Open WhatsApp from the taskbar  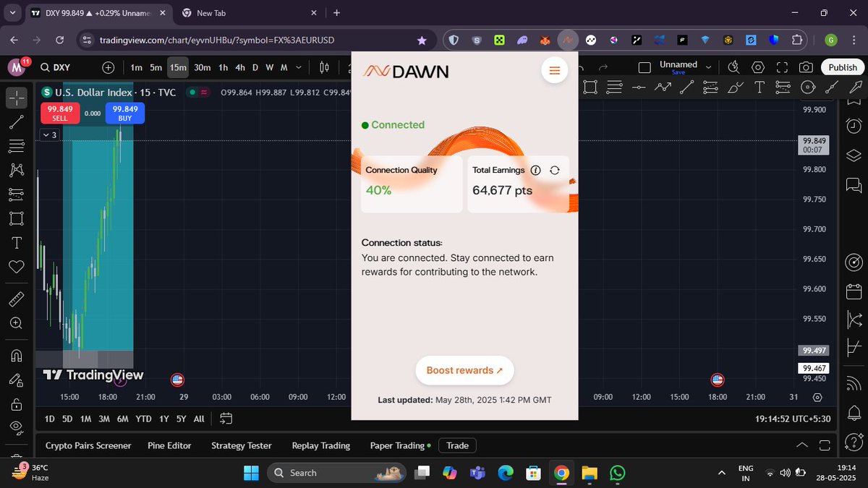(617, 473)
